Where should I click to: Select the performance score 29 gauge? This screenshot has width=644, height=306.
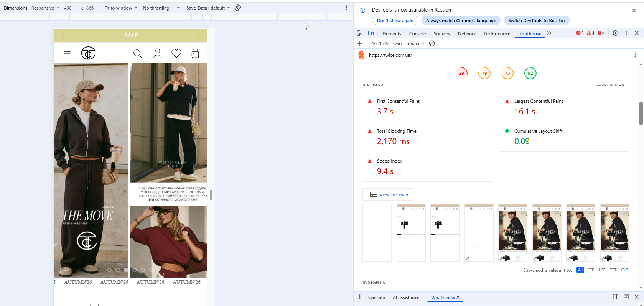click(461, 73)
